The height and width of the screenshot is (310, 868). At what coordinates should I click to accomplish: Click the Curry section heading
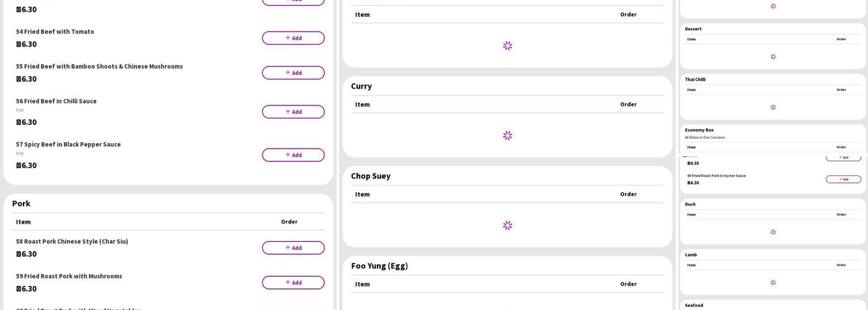(x=361, y=86)
